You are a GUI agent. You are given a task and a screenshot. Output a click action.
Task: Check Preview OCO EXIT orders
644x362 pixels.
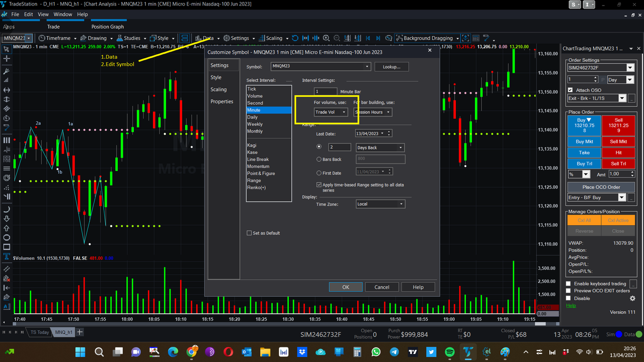pyautogui.click(x=569, y=291)
